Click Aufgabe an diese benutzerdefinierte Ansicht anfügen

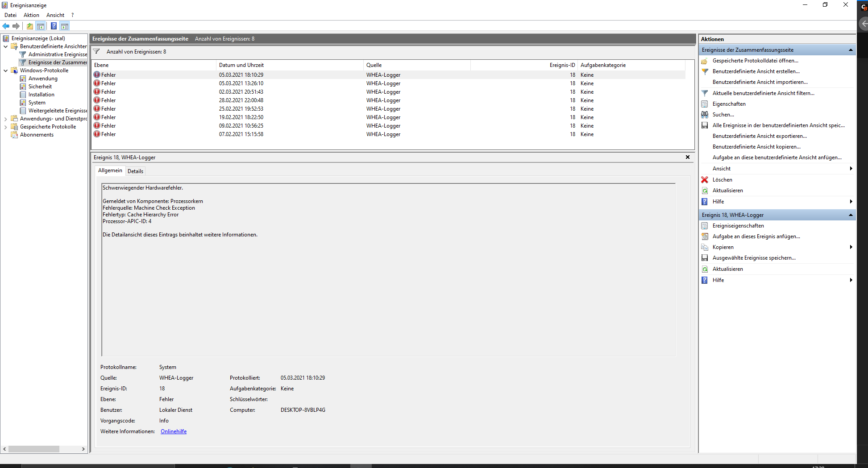click(777, 157)
